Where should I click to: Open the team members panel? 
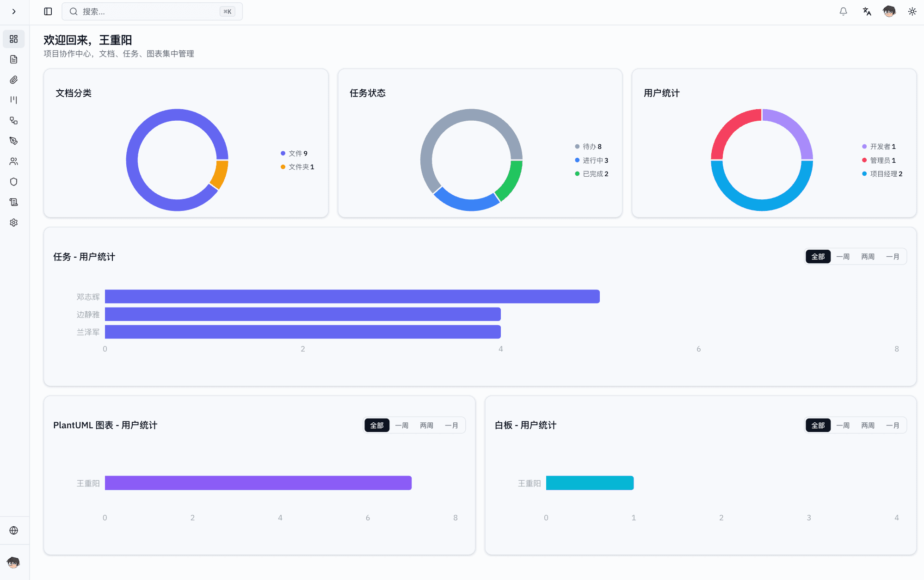(14, 161)
